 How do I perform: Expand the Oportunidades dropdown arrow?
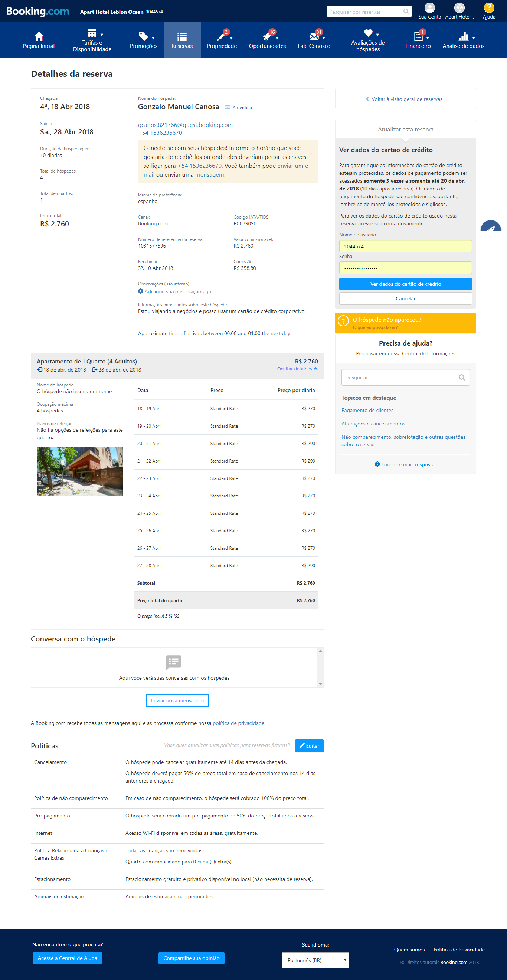277,38
